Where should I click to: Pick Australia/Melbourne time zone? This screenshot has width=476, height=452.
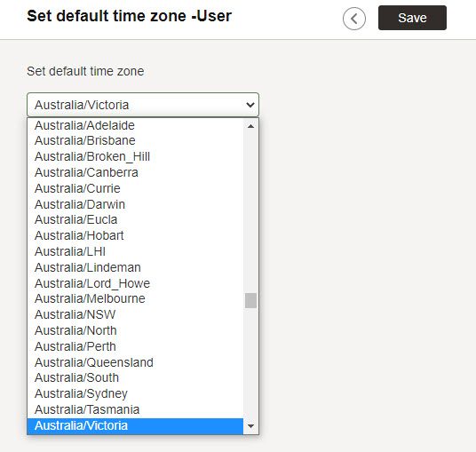(135, 298)
